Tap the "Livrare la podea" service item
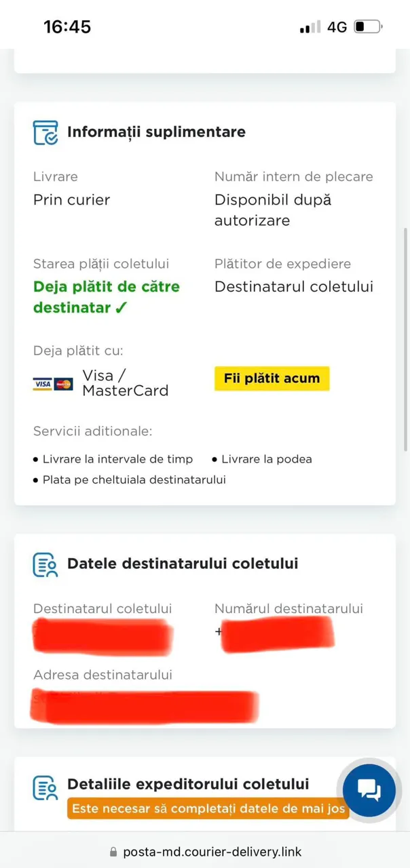This screenshot has height=868, width=410. coord(266,459)
